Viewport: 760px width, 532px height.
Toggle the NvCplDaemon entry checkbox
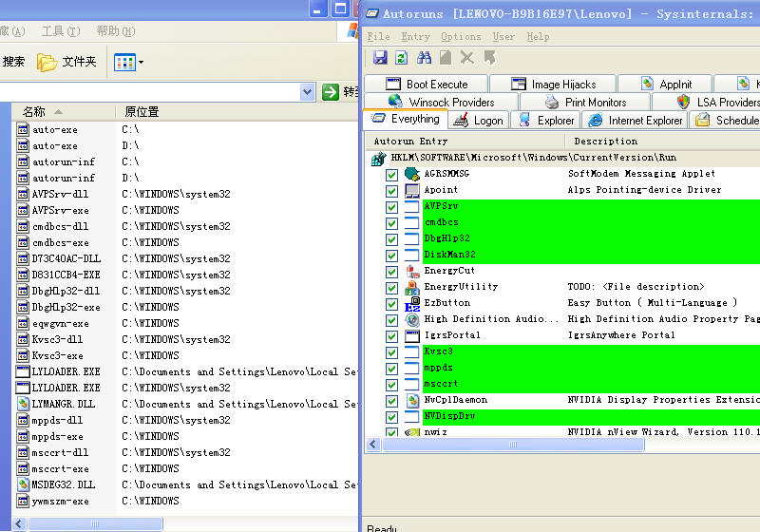(x=391, y=401)
